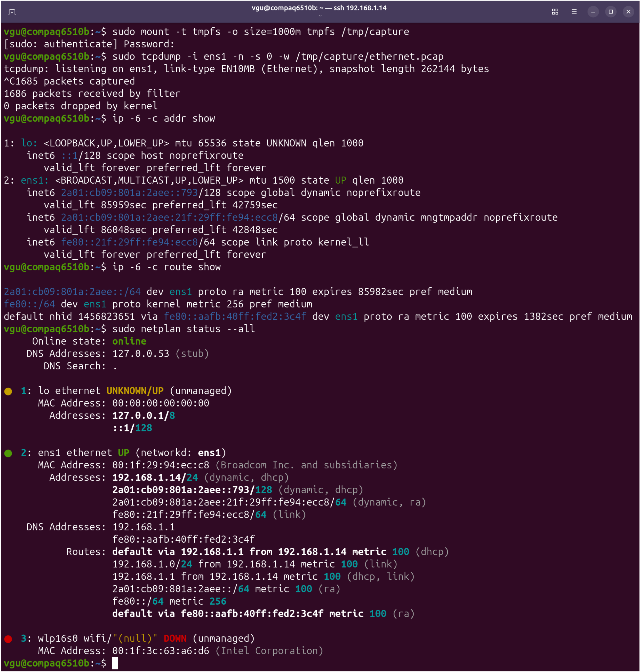Minimize the terminal window
This screenshot has height=672, width=640.
pos(593,12)
